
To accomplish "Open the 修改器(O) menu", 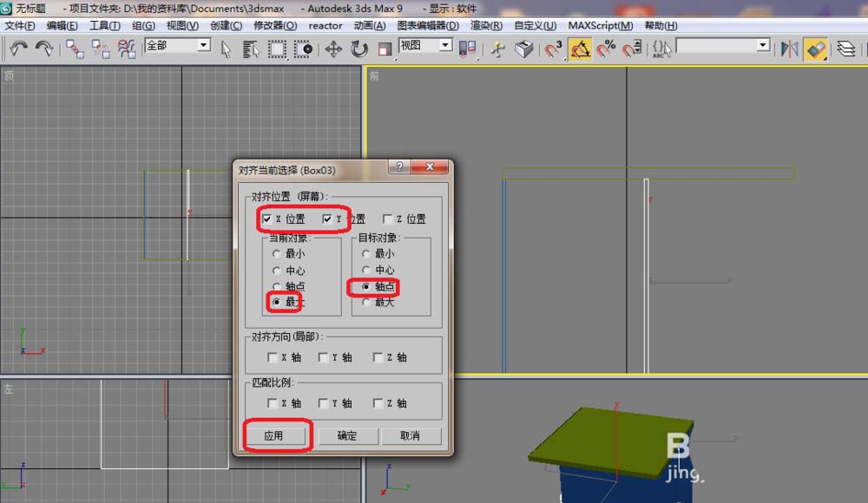I will coord(275,25).
